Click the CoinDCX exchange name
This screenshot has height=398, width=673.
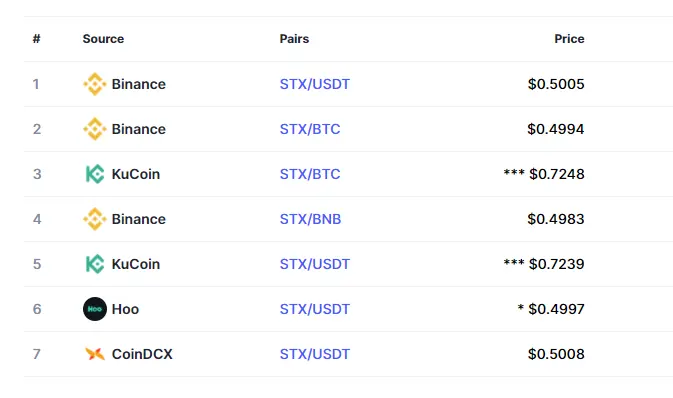[142, 354]
